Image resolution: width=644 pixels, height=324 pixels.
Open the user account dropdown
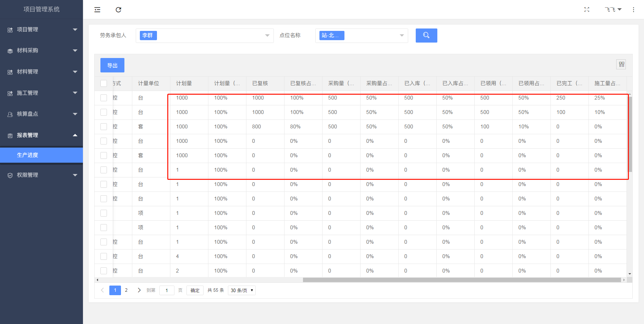(x=613, y=10)
